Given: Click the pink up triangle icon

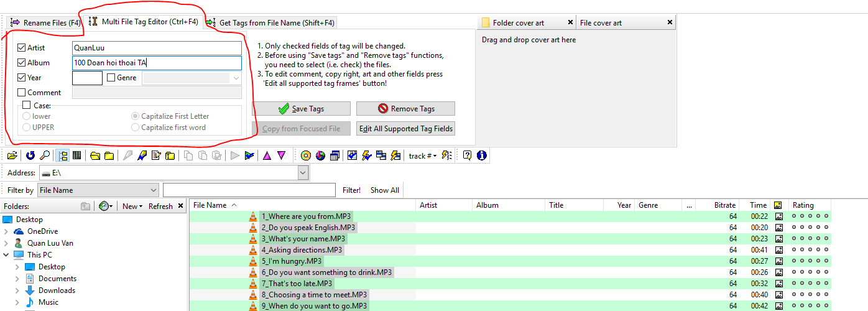Looking at the screenshot, I should coord(267,155).
